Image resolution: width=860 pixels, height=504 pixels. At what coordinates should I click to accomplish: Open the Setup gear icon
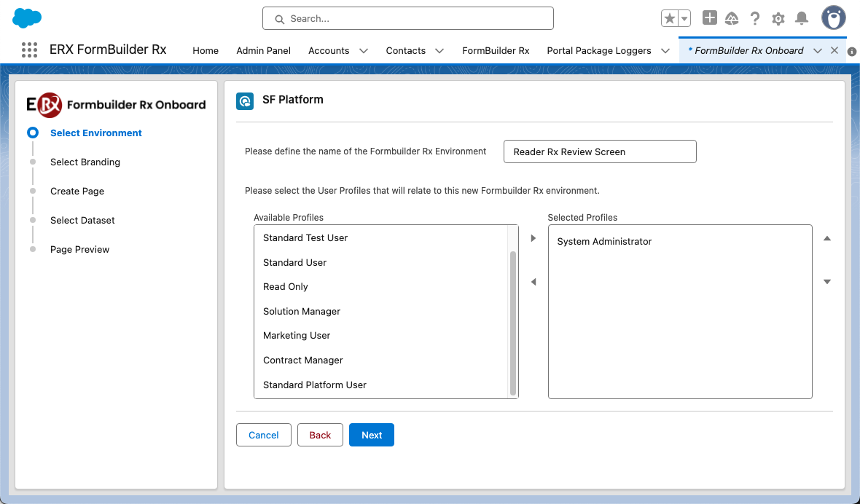pyautogui.click(x=778, y=19)
